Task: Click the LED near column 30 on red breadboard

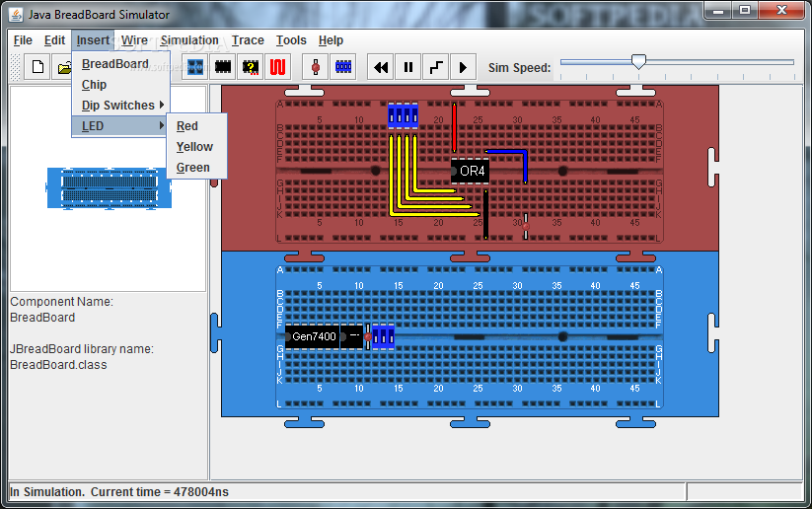Action: tap(526, 226)
